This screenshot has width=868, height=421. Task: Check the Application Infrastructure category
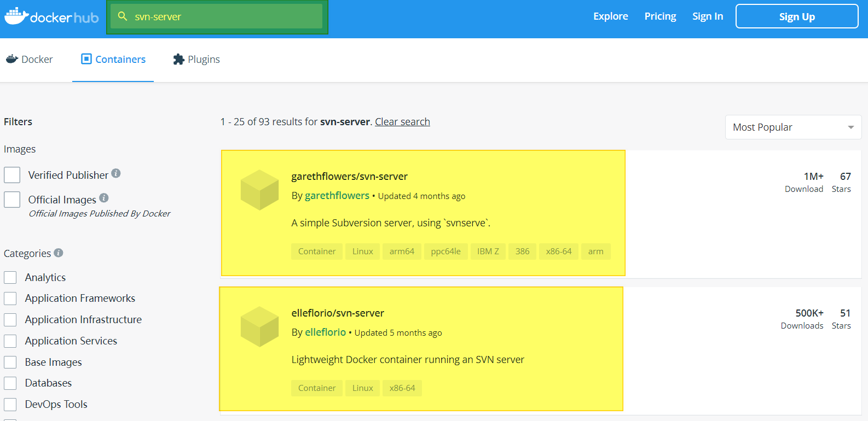coord(10,320)
